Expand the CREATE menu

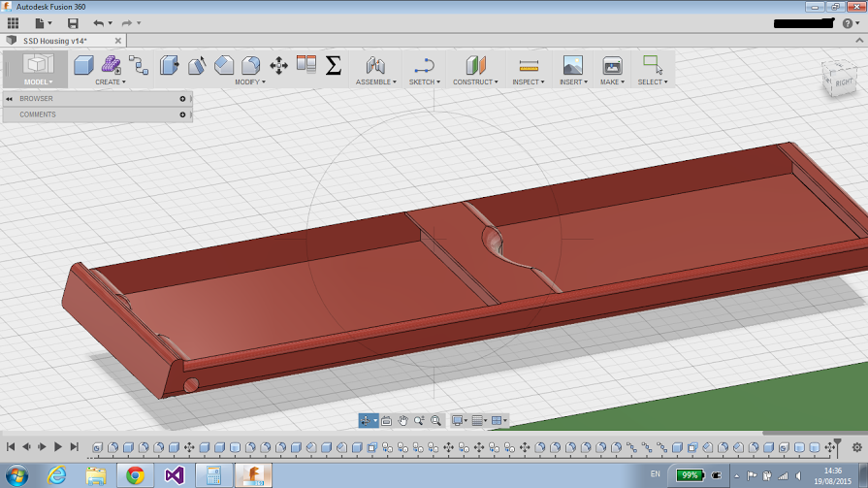coord(111,81)
